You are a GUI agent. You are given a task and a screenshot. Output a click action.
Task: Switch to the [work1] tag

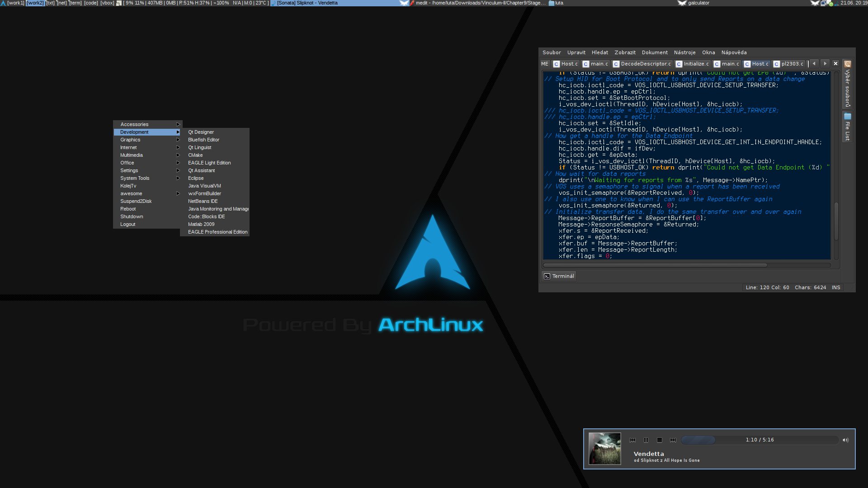(x=16, y=3)
